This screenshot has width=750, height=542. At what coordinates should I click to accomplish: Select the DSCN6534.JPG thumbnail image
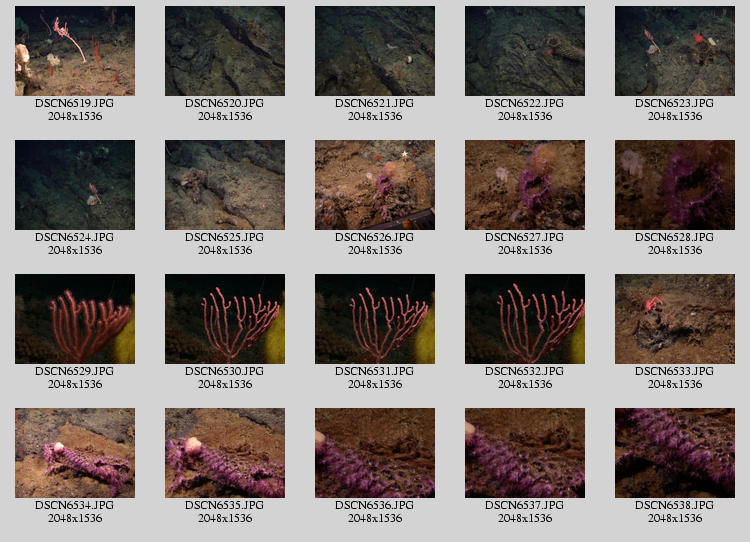pos(75,453)
